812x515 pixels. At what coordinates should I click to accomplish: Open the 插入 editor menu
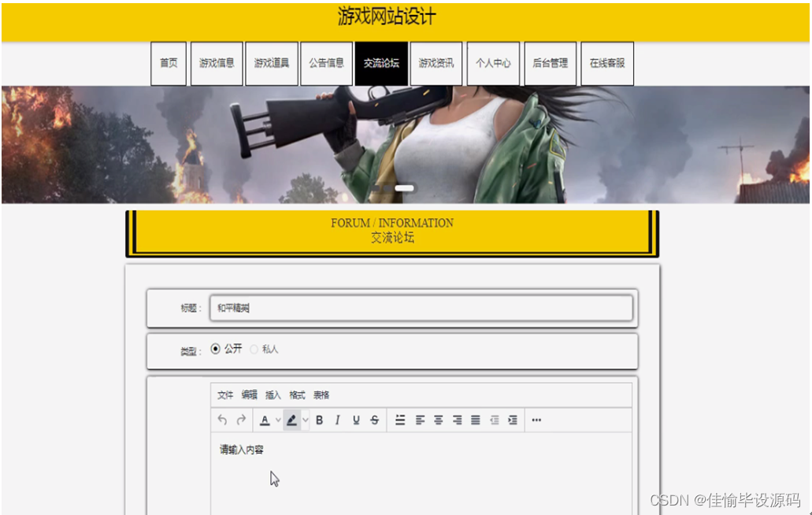[273, 395]
